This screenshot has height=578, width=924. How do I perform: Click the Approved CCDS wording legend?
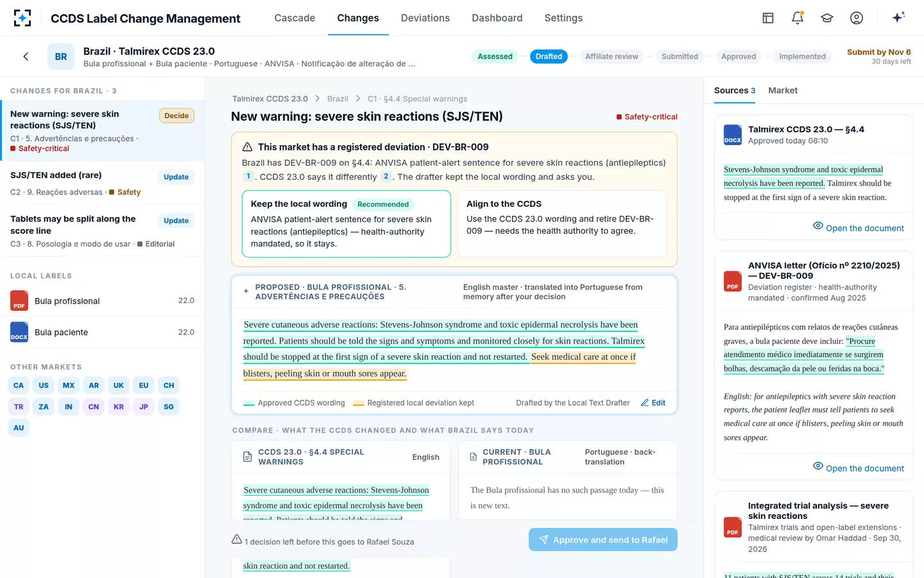295,403
